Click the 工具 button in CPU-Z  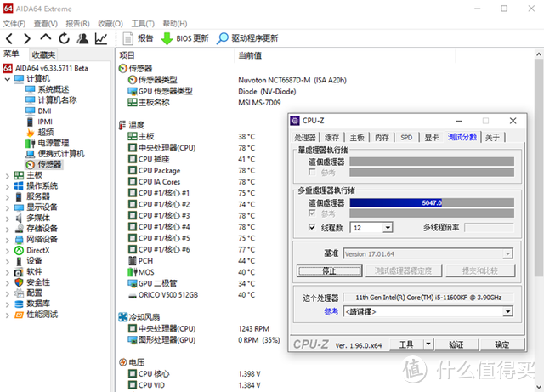pos(406,344)
